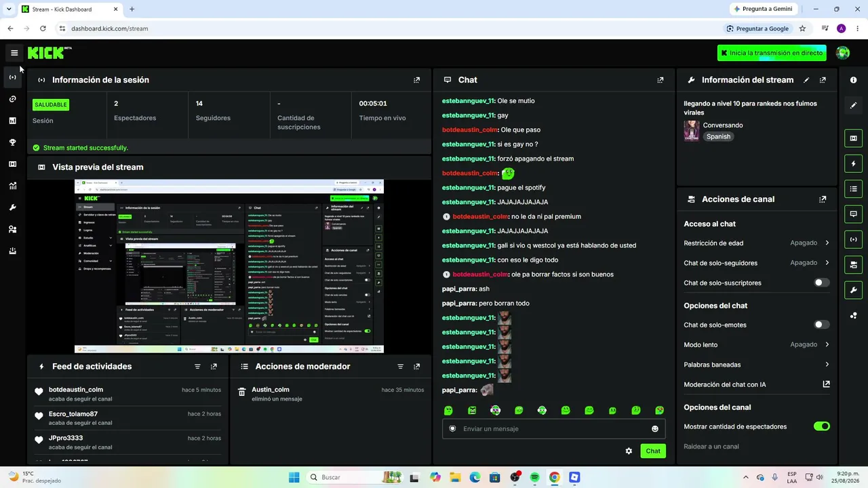
Task: Toggle Chat de solo-suscriptores switch
Action: pyautogui.click(x=821, y=283)
